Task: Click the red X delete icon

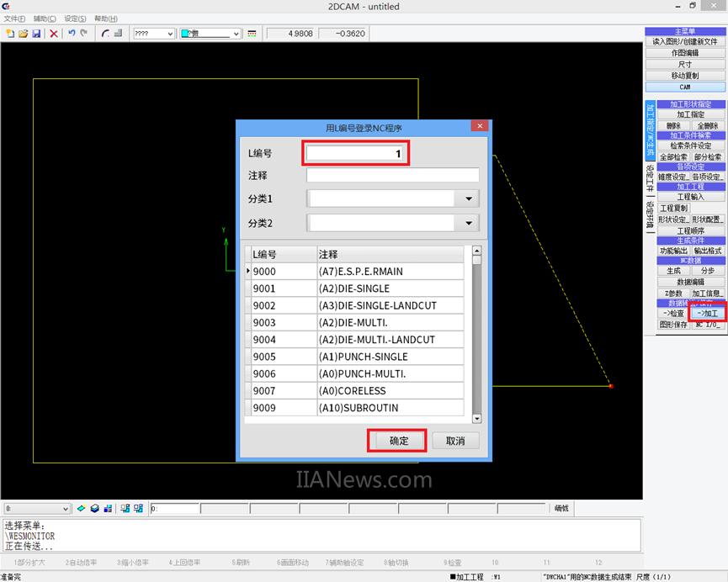Action: click(54, 34)
